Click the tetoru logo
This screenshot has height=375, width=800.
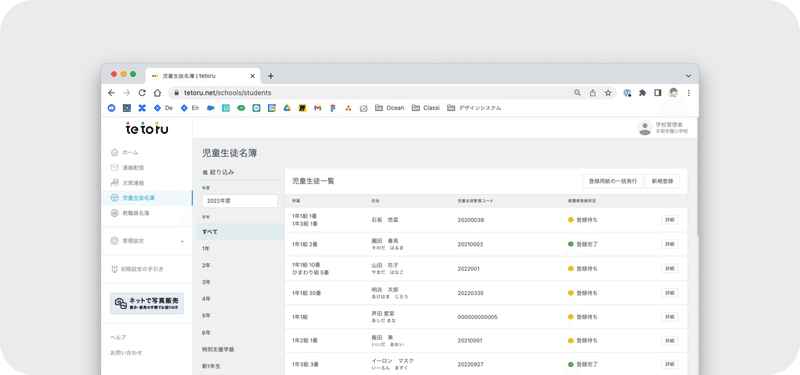coord(147,129)
